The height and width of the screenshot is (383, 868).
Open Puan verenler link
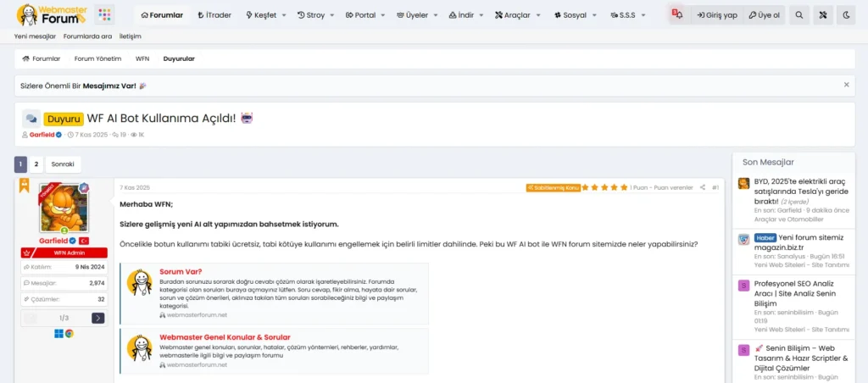673,187
